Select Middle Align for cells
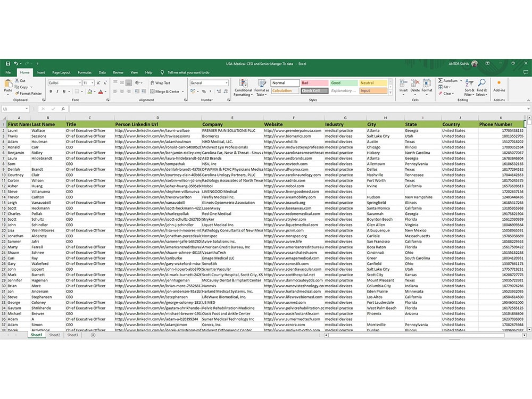The image size is (532, 399). (x=122, y=83)
